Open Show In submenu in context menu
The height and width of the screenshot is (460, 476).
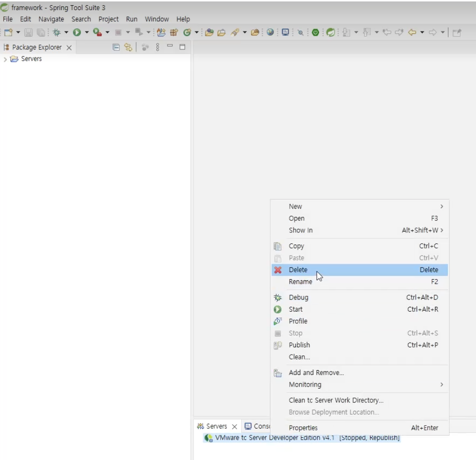[x=360, y=230]
